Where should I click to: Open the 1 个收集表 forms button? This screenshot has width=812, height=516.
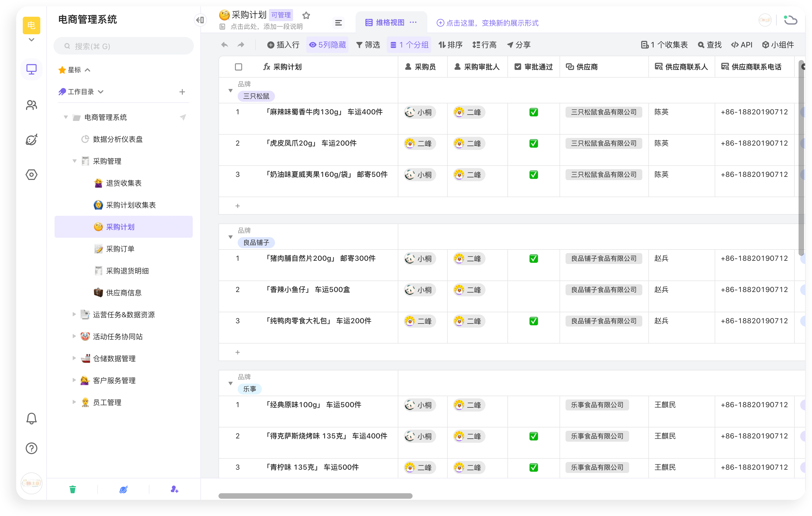[664, 44]
